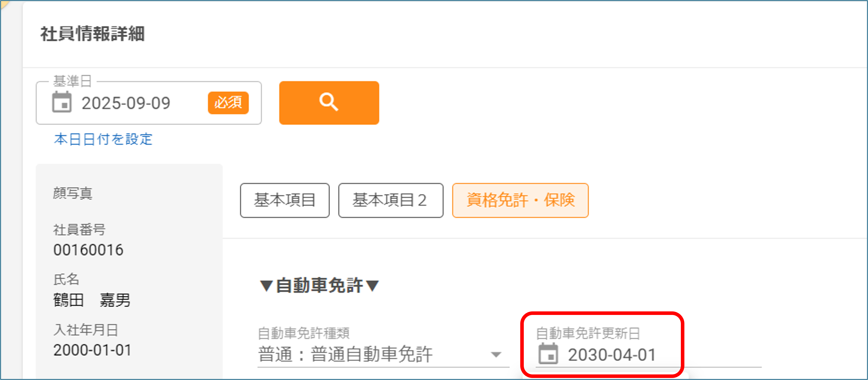Select the employee number 00160016
Screen dimensions: 868x380
(88, 250)
